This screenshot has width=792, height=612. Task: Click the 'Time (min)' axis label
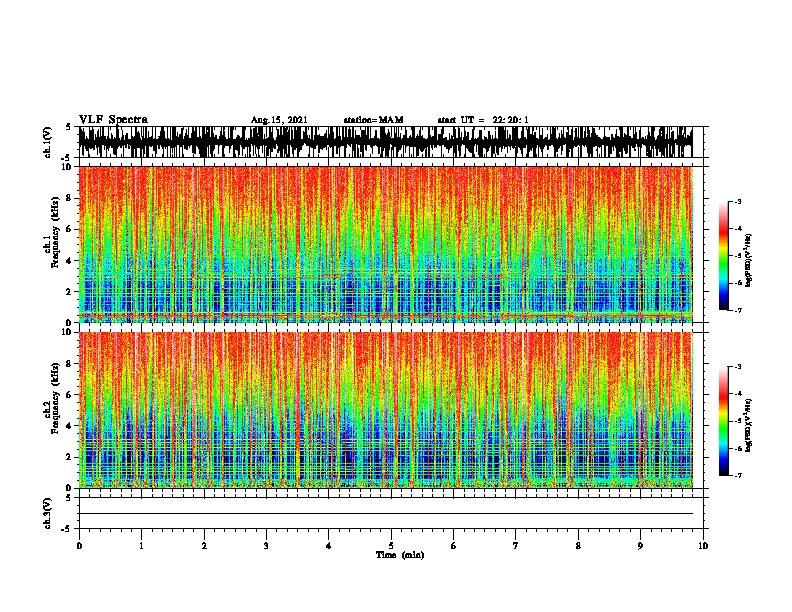click(400, 555)
